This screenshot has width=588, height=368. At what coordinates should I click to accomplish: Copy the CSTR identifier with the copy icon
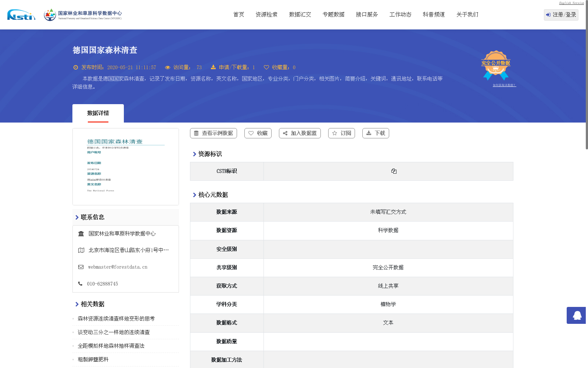point(394,171)
